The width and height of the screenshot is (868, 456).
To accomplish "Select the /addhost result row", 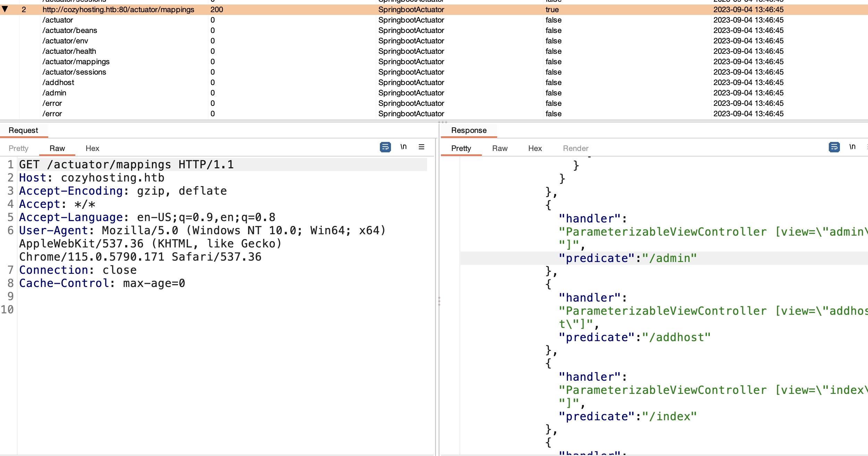I will click(x=58, y=83).
